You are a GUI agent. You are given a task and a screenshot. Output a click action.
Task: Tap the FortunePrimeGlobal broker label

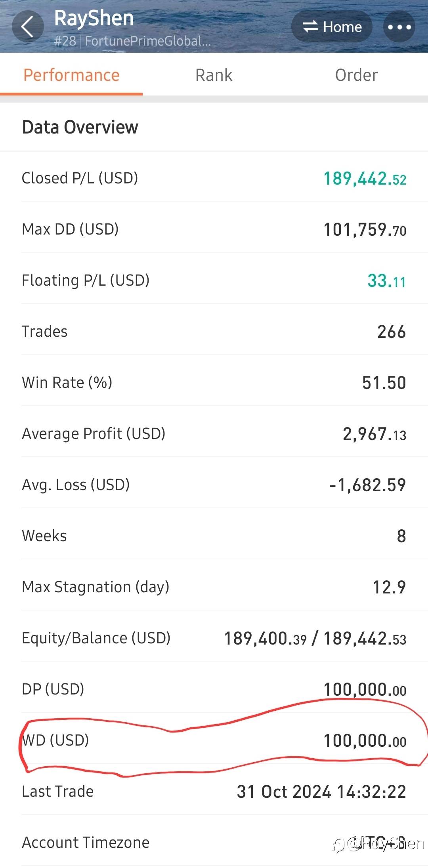tap(147, 41)
